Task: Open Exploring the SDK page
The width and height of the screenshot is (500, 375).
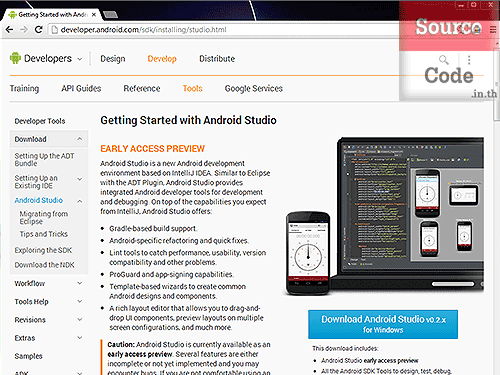Action: click(43, 250)
